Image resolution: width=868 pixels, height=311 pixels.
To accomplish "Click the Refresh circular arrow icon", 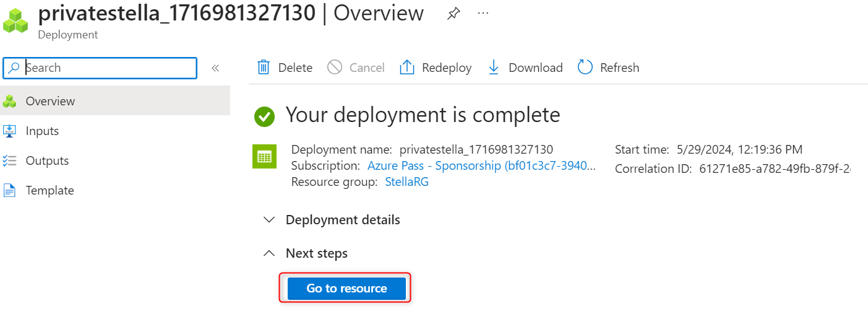I will pyautogui.click(x=585, y=68).
